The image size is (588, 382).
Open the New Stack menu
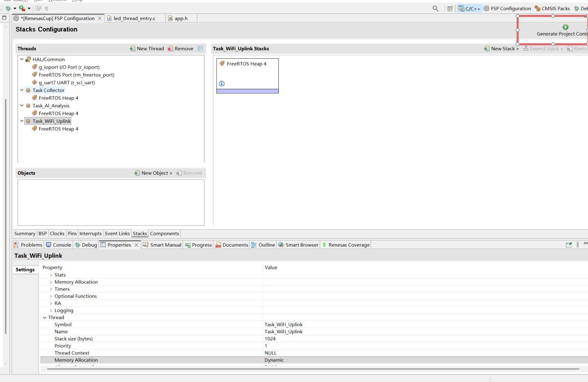tap(501, 49)
